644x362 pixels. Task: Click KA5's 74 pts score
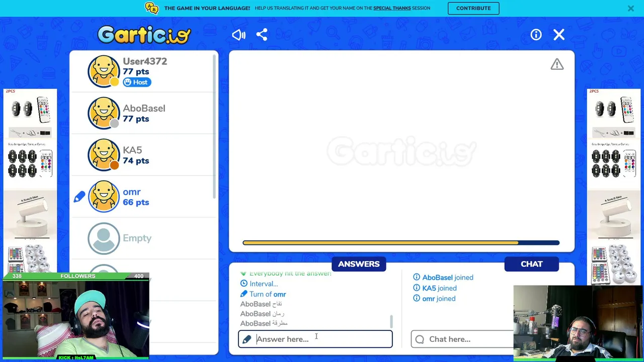tap(136, 160)
